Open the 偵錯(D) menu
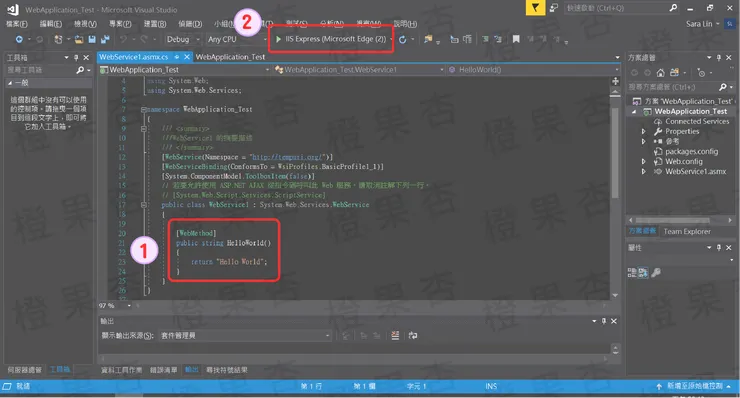The height and width of the screenshot is (398, 740). [190, 24]
